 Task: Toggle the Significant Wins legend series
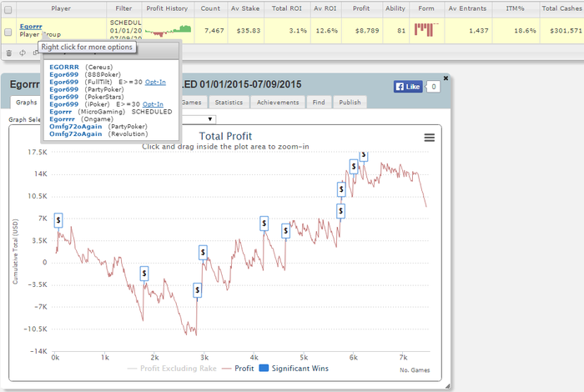pyautogui.click(x=294, y=369)
